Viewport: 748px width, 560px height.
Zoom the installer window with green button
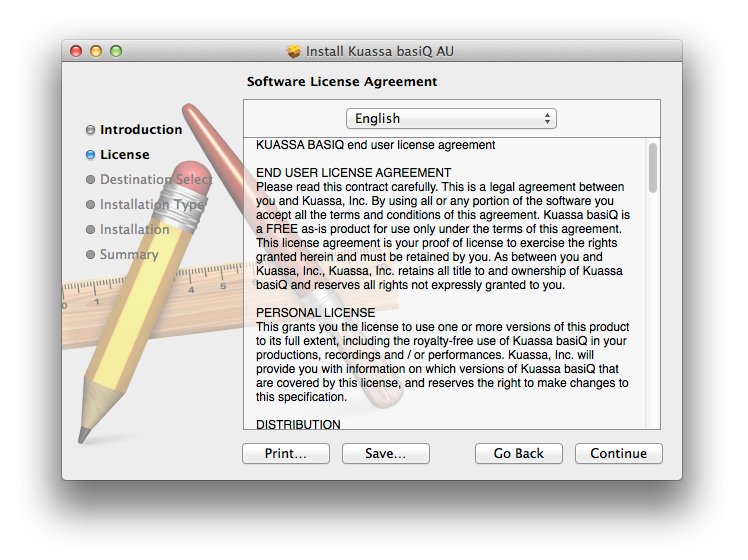116,51
